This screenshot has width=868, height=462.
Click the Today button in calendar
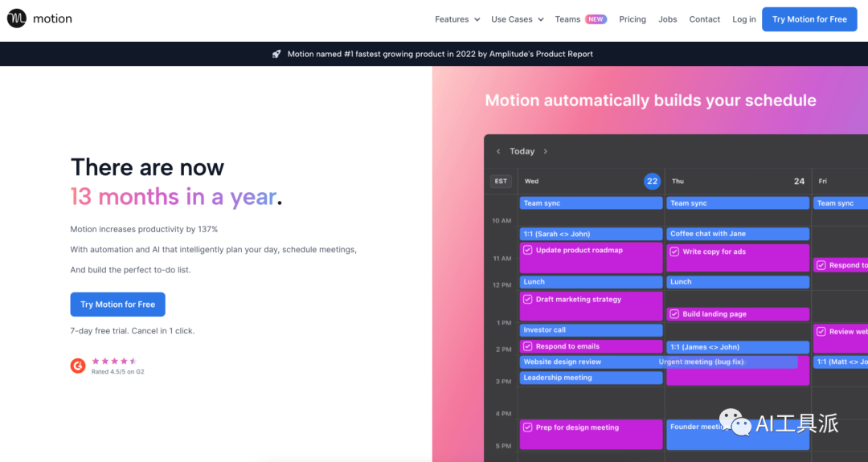coord(522,151)
